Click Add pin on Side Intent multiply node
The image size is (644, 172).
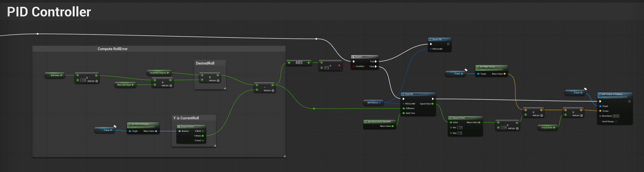pos(93,81)
